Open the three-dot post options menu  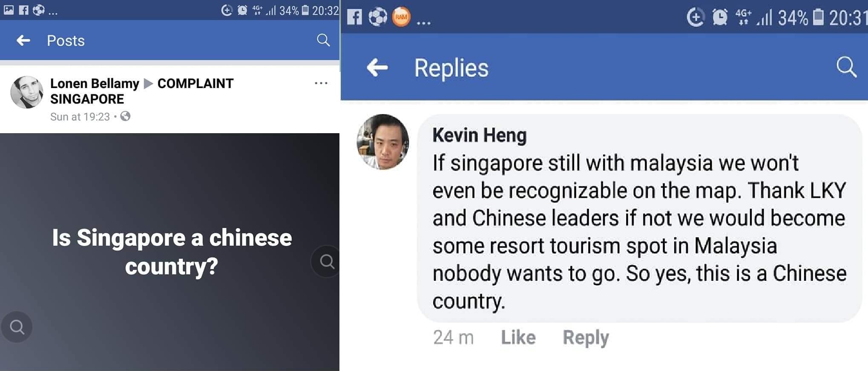tap(321, 83)
